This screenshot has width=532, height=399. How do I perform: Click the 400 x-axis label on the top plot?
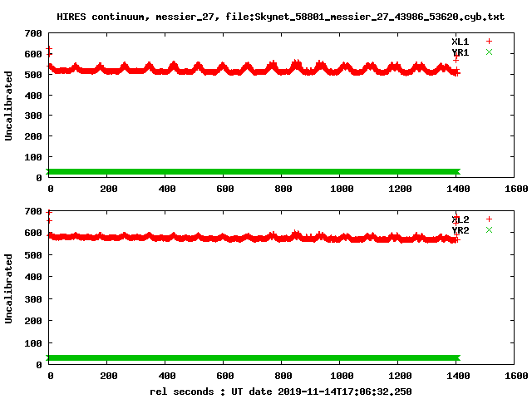coord(167,189)
